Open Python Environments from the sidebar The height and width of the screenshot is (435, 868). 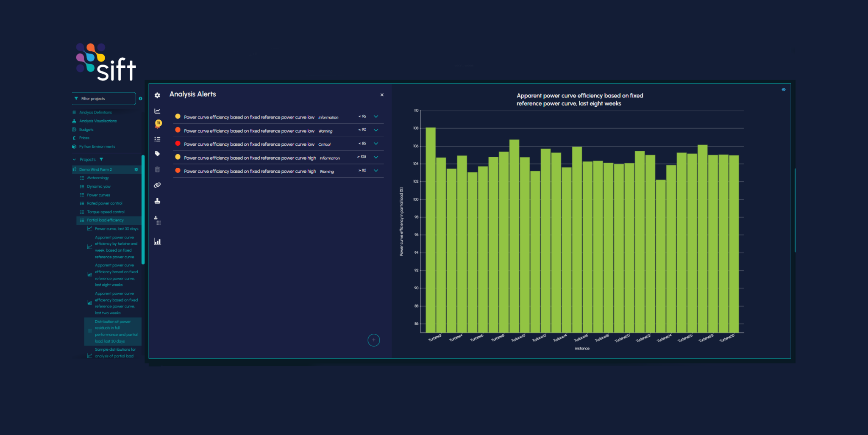tap(97, 146)
